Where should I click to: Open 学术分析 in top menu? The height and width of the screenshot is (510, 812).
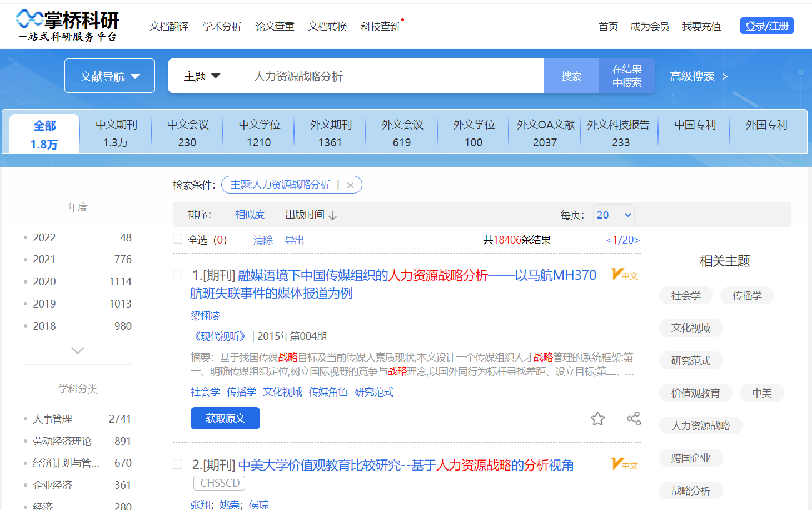[222, 26]
